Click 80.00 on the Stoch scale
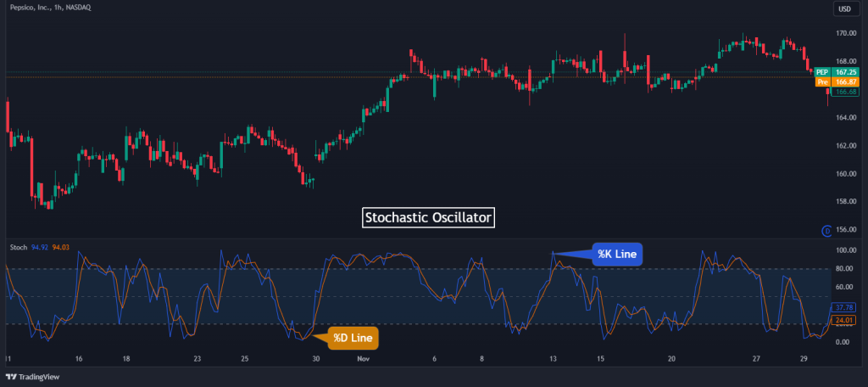Screen dimensions: 868x387 click(x=843, y=269)
